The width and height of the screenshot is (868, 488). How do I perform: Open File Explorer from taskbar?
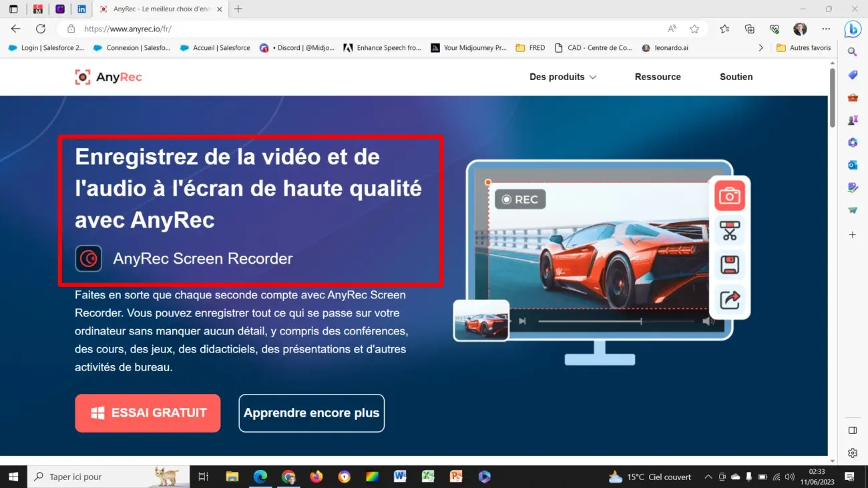click(232, 477)
